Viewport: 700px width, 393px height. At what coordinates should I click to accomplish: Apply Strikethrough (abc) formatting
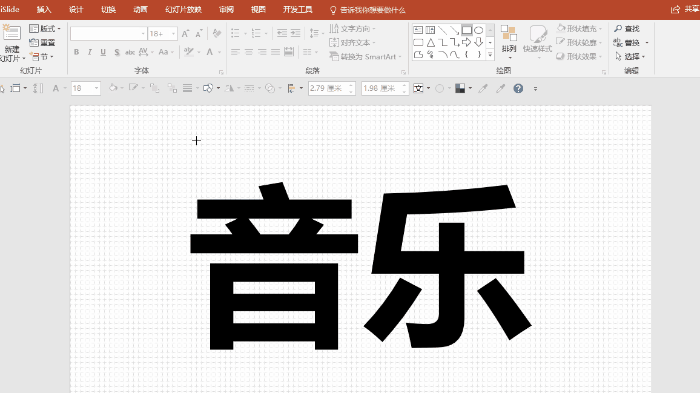[130, 52]
